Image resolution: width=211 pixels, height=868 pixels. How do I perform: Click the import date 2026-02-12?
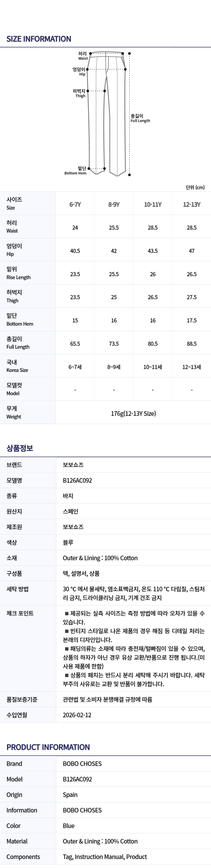click(x=77, y=715)
